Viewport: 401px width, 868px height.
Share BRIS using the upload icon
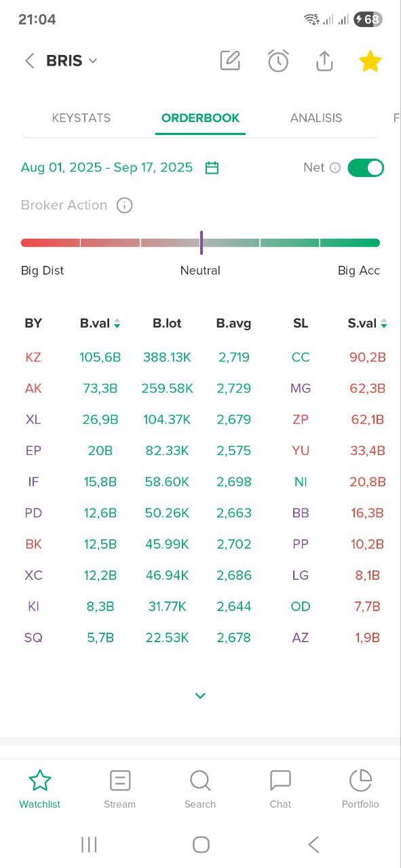point(324,60)
